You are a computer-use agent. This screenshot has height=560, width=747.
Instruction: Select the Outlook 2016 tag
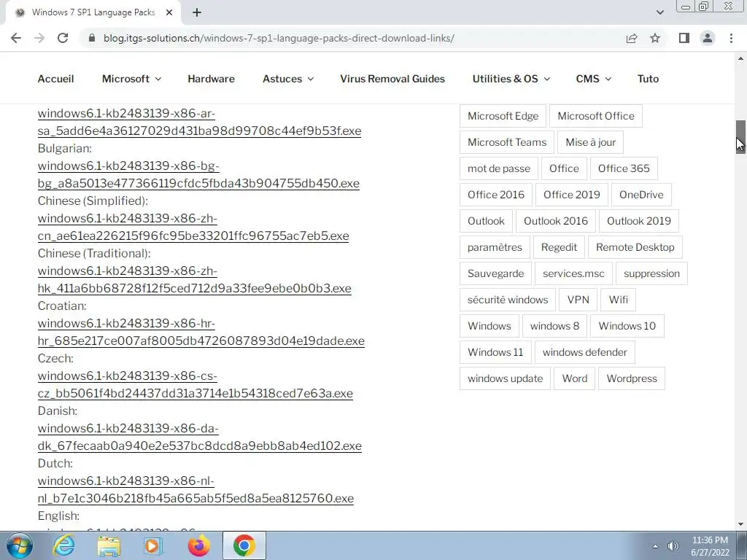pos(555,220)
